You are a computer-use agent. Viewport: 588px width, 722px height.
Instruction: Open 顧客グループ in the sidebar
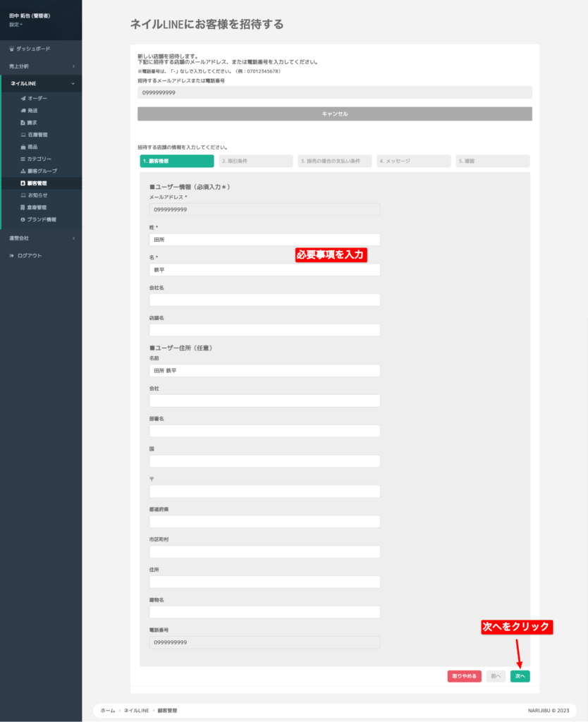[x=42, y=171]
